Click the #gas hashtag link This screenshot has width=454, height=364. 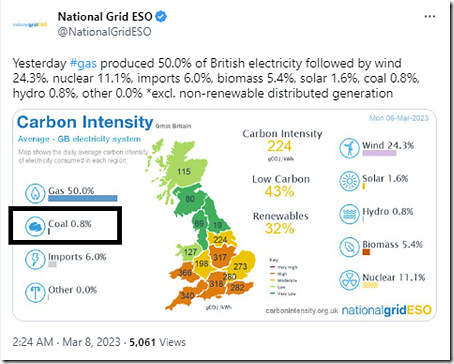pos(83,63)
